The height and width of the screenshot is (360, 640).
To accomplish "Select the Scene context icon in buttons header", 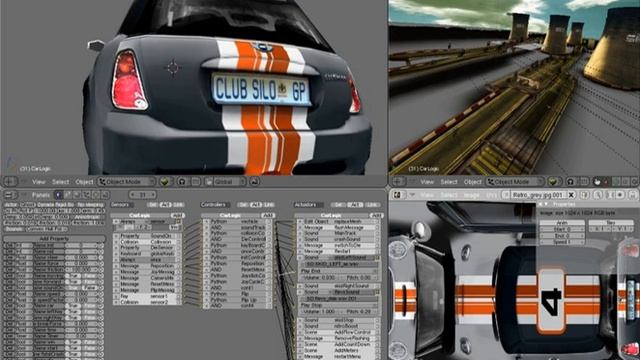I will (x=105, y=195).
